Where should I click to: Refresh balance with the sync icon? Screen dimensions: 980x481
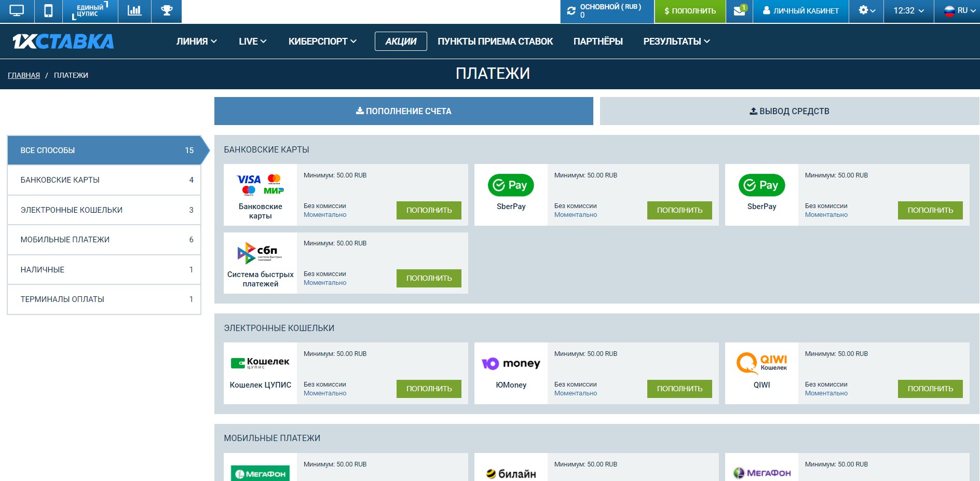pos(571,11)
